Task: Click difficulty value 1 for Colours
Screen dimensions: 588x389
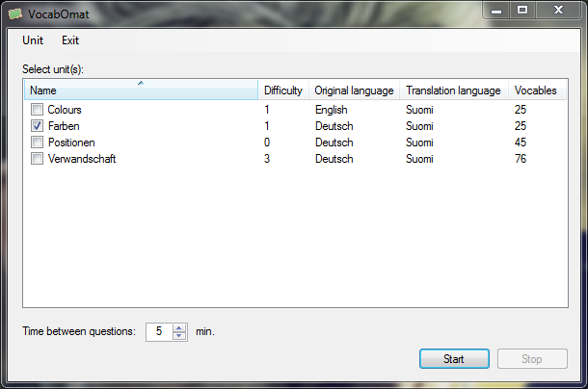Action: click(x=267, y=110)
